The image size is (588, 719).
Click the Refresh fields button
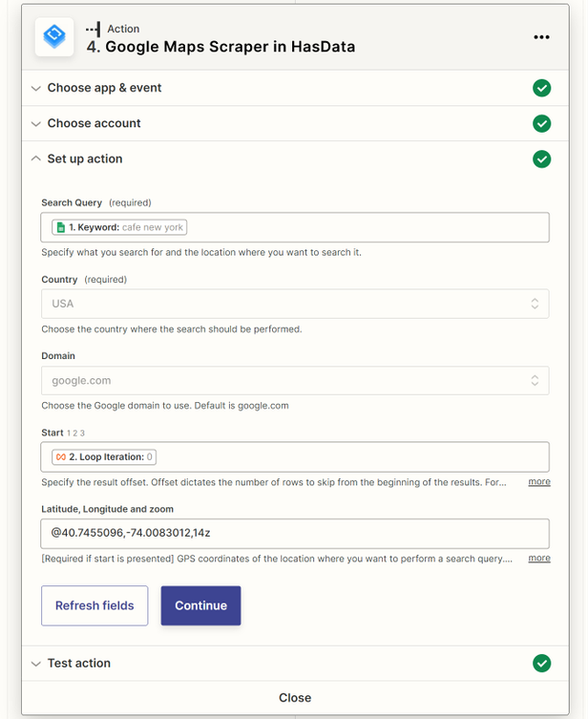click(x=94, y=605)
